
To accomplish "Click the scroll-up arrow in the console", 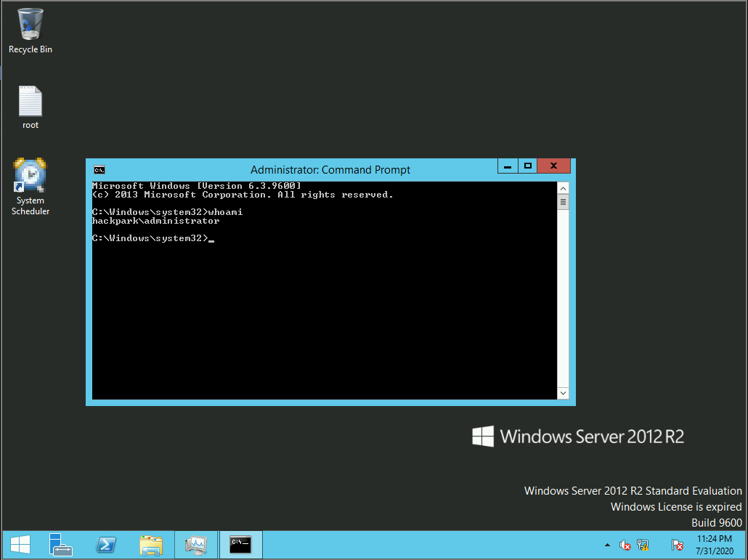I will pos(563,187).
